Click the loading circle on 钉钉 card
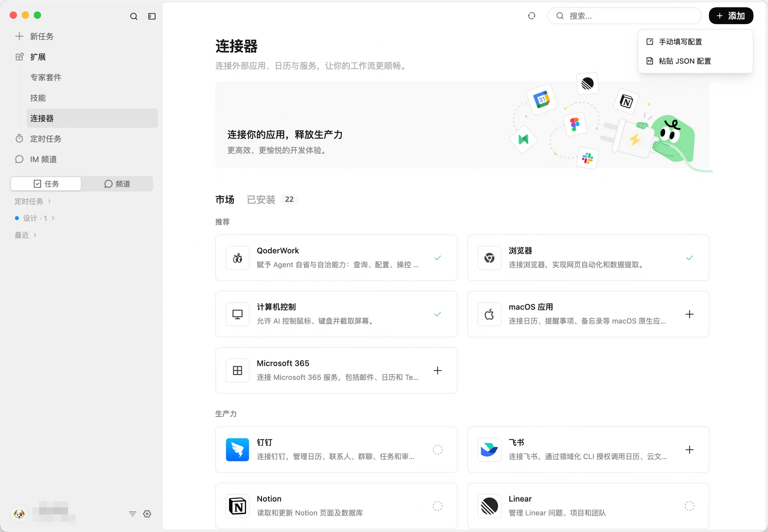The height and width of the screenshot is (532, 768). pyautogui.click(x=438, y=449)
